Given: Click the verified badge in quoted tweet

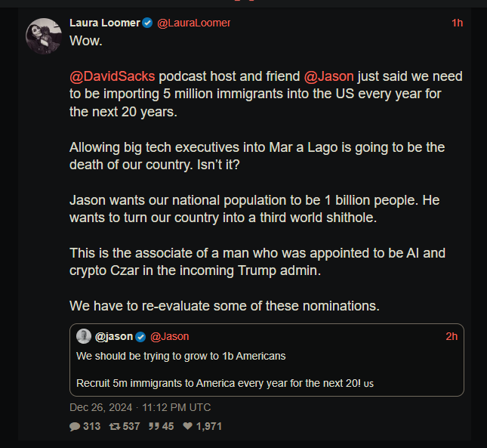Looking at the screenshot, I should coord(141,336).
